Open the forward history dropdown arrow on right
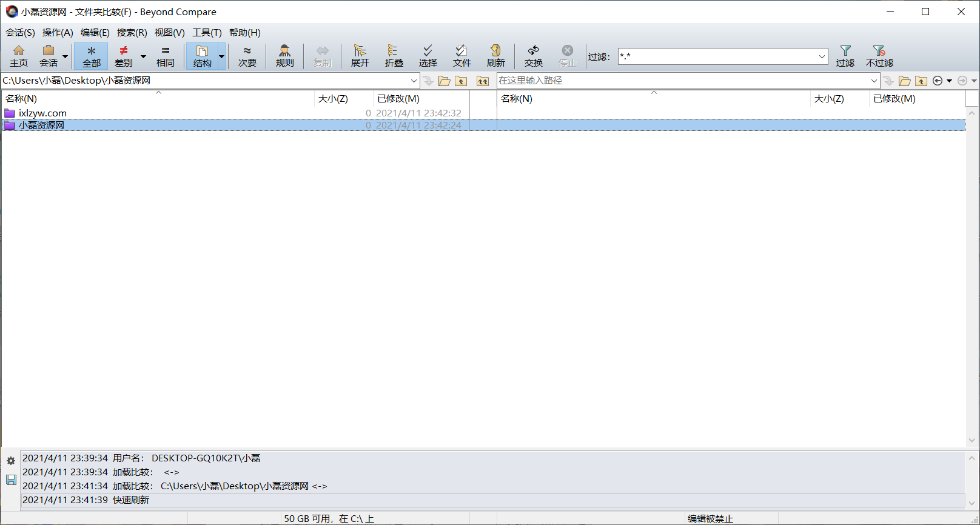This screenshot has height=525, width=980. [x=974, y=81]
